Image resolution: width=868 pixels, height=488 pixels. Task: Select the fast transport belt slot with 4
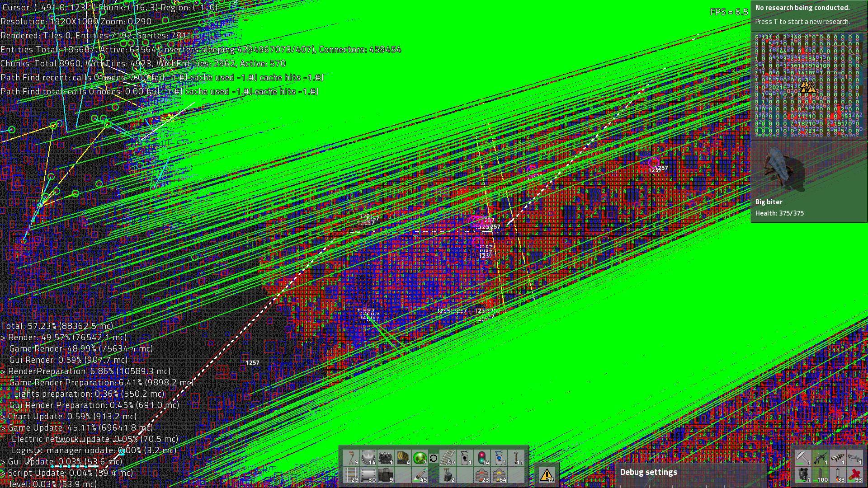[x=403, y=458]
